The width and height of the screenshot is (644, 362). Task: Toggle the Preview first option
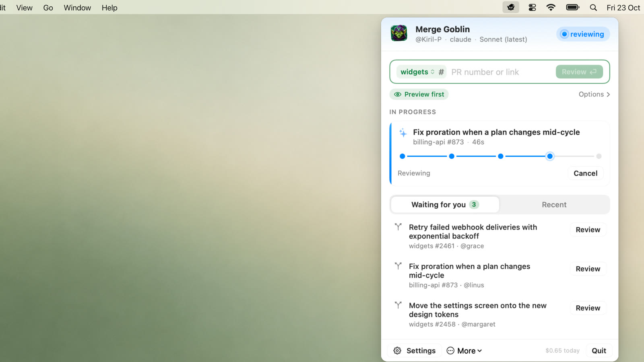pyautogui.click(x=419, y=94)
